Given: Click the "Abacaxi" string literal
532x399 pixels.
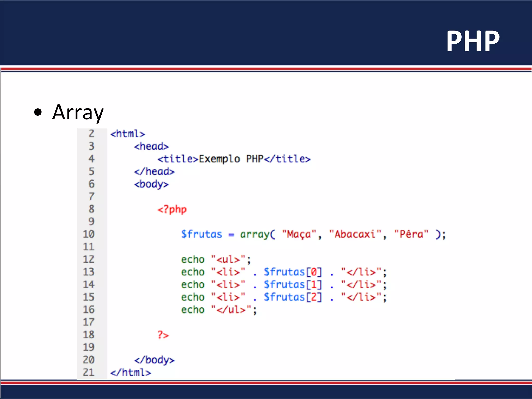Looking at the screenshot, I should (355, 234).
